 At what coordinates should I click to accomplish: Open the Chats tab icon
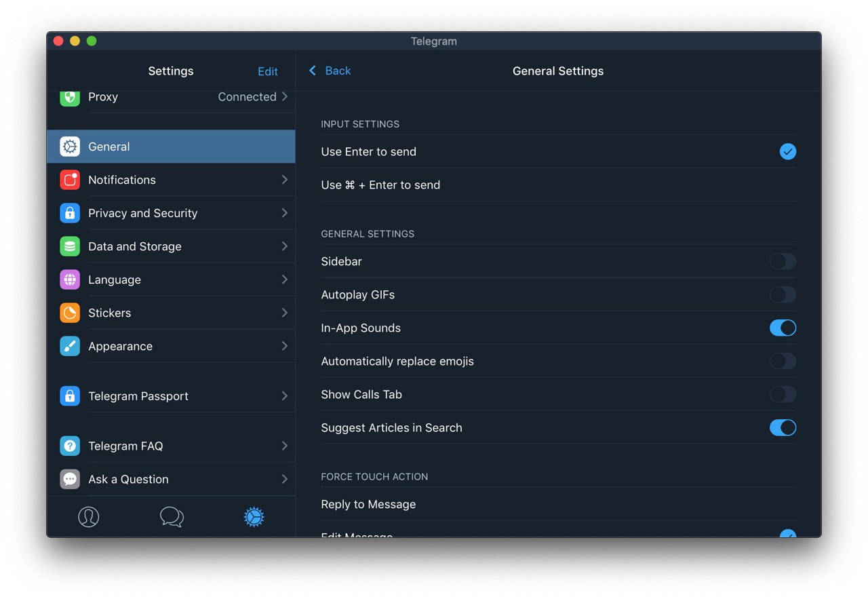coord(172,517)
